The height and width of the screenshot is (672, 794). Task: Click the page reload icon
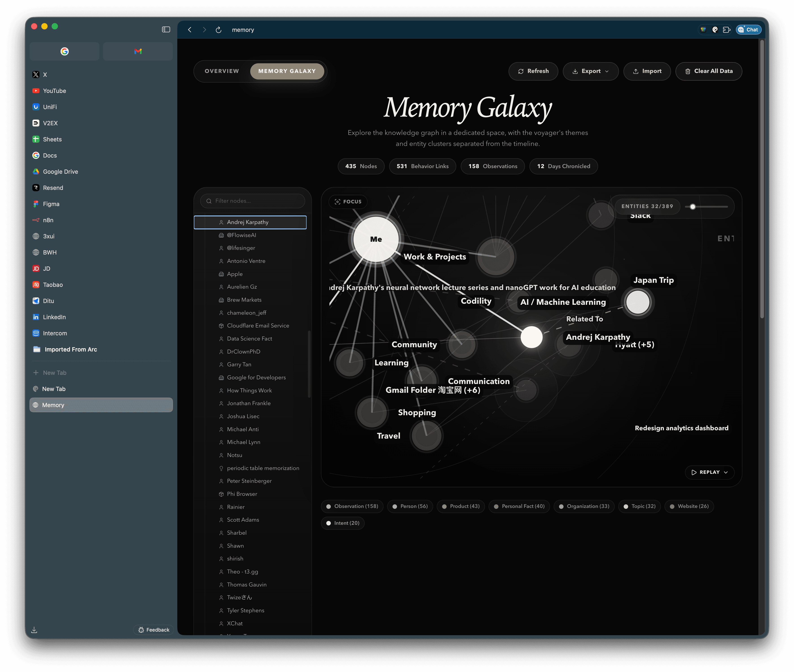219,30
